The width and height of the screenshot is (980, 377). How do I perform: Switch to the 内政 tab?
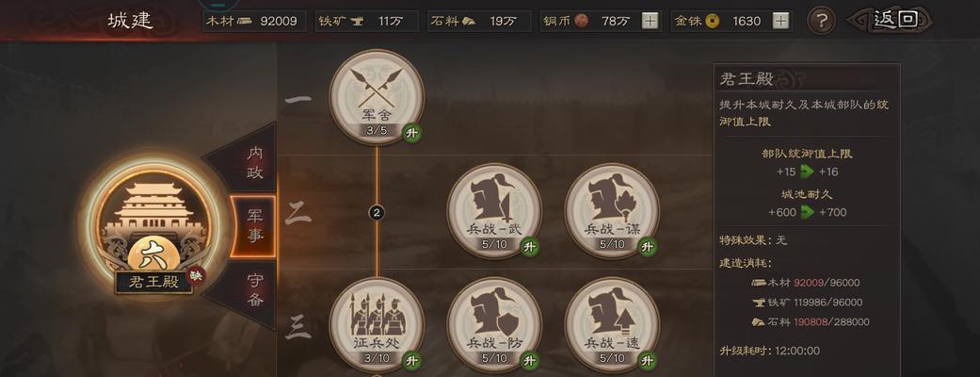tap(254, 159)
